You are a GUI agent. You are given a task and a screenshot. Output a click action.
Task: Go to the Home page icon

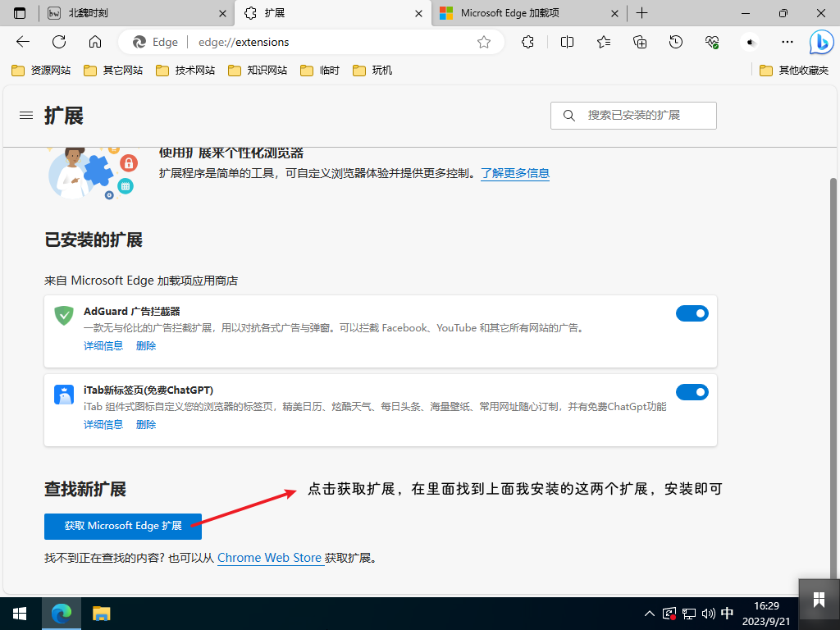95,42
